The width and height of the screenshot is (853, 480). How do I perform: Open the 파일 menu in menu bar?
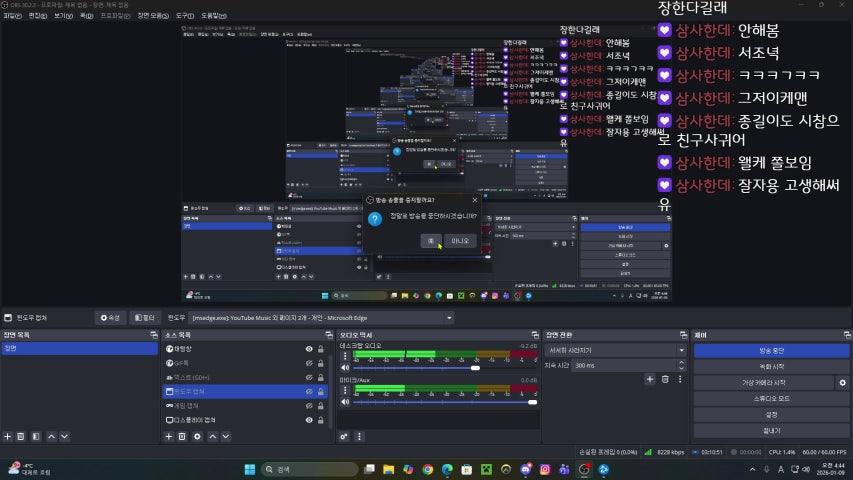point(12,16)
